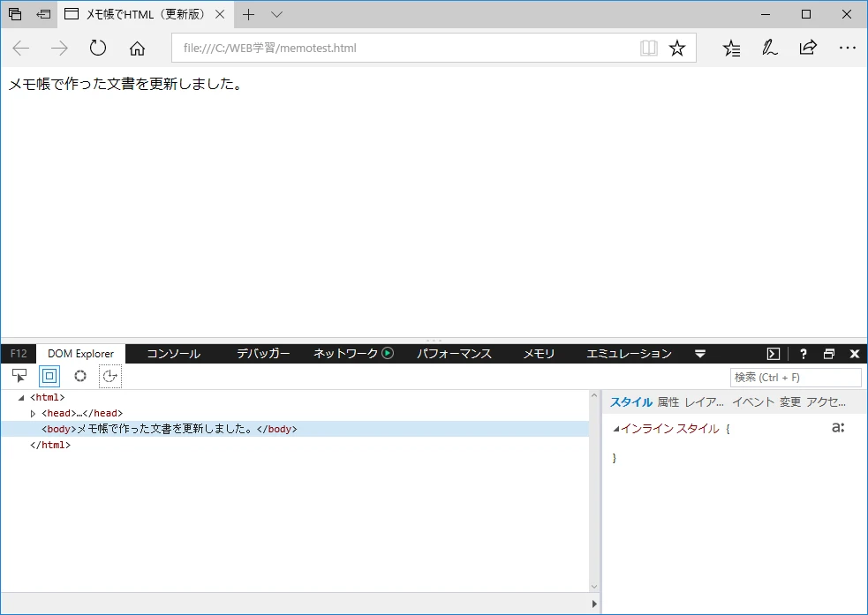Switch to the メモリ tab
The height and width of the screenshot is (615, 868).
tap(540, 354)
